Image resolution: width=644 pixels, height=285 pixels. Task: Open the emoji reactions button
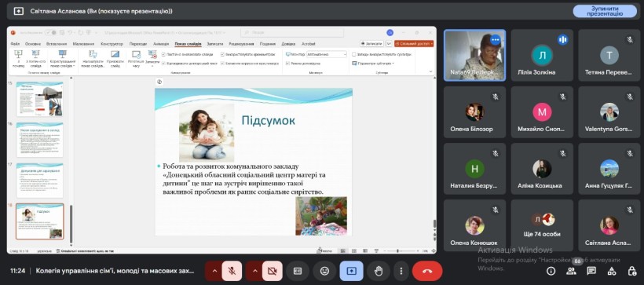click(324, 271)
